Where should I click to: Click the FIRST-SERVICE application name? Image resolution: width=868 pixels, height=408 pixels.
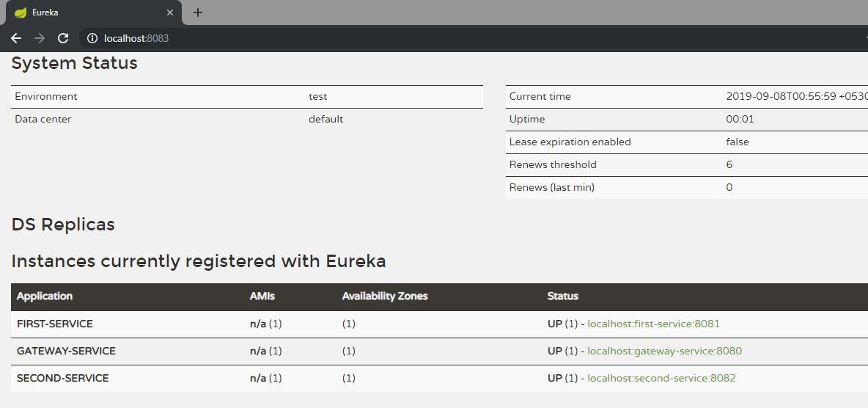click(x=55, y=324)
